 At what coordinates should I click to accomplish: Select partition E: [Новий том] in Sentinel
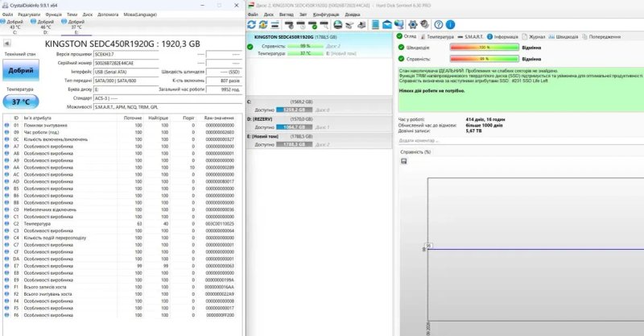click(320, 140)
